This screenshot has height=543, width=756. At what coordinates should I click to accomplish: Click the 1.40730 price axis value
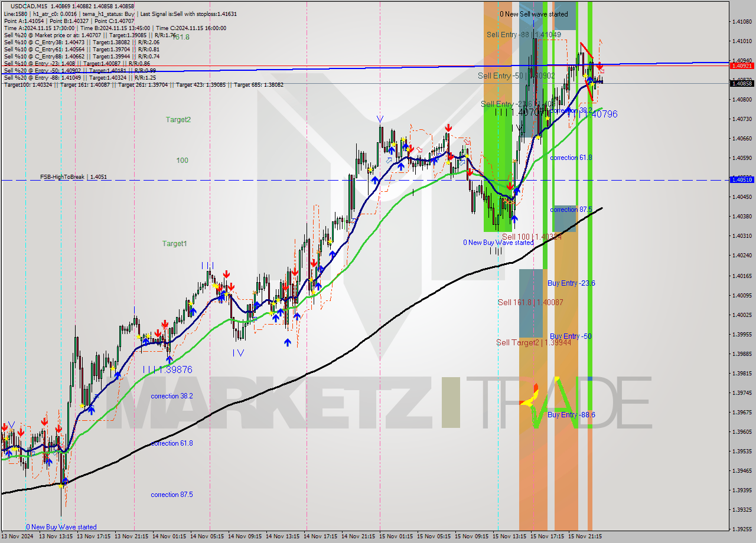pyautogui.click(x=741, y=119)
